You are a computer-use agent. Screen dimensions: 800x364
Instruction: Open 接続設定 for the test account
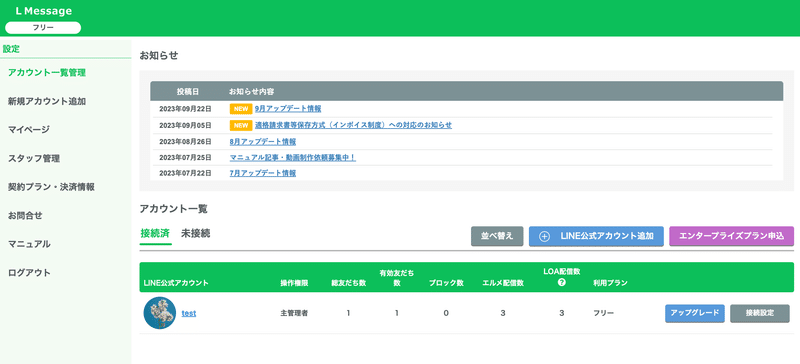coord(760,313)
